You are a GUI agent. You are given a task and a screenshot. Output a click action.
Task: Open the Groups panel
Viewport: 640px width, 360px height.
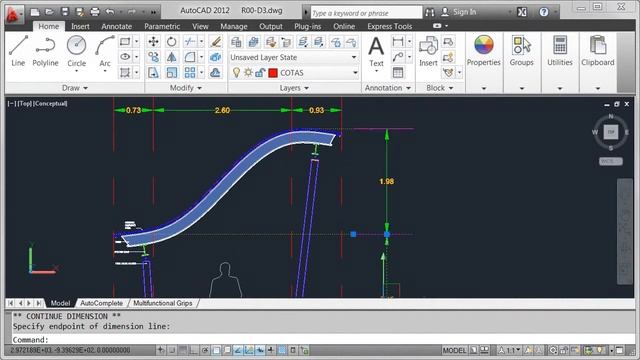pyautogui.click(x=522, y=51)
